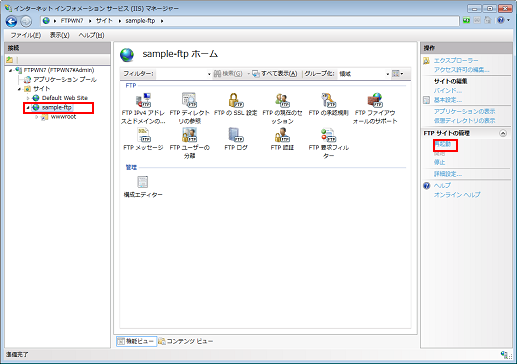Viewport: 517px width, 364px height.
Task: Select the FTPWN7 server node
Action: pos(59,70)
